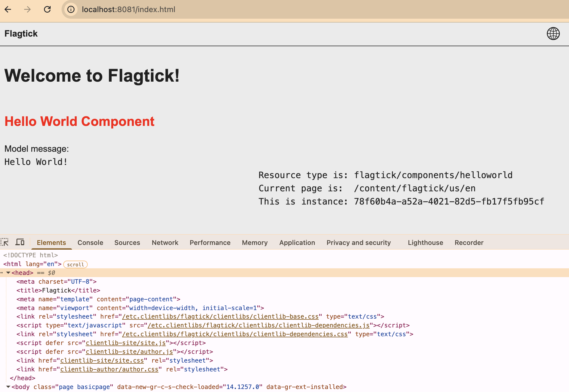
Task: Activate the inspect element picker icon
Action: 5,242
